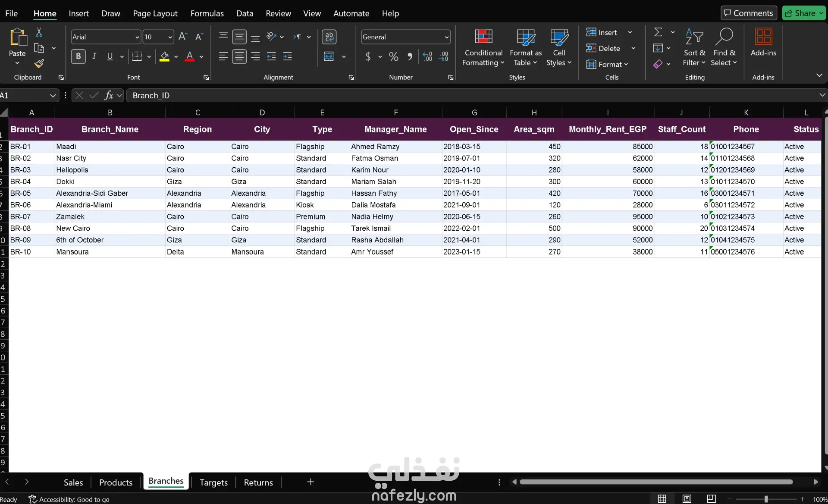The height and width of the screenshot is (504, 828).
Task: Open the Add-ins gallery
Action: (763, 42)
